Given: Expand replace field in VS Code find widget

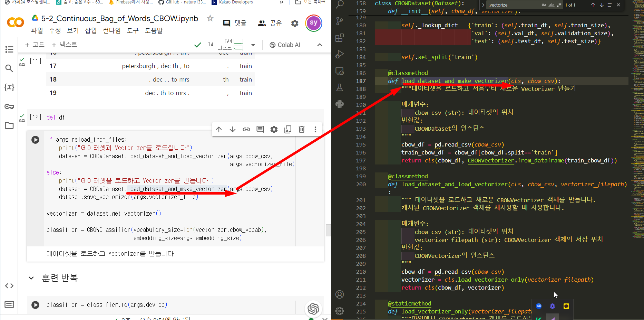Looking at the screenshot, I should click(483, 5).
